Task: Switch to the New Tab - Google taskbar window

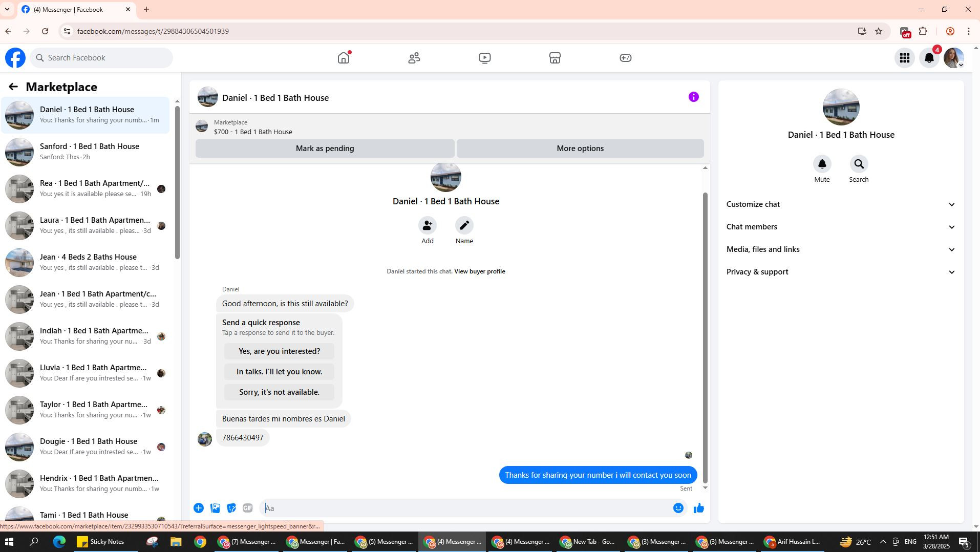Action: pos(588,542)
